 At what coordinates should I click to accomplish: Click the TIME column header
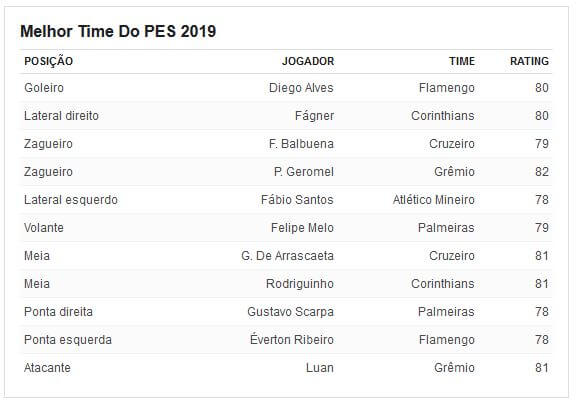click(x=462, y=61)
